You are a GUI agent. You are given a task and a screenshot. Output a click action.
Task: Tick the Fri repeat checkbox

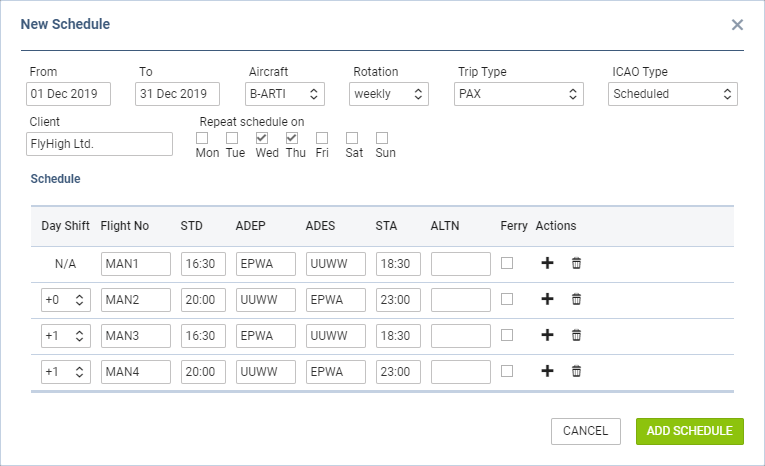pos(322,138)
